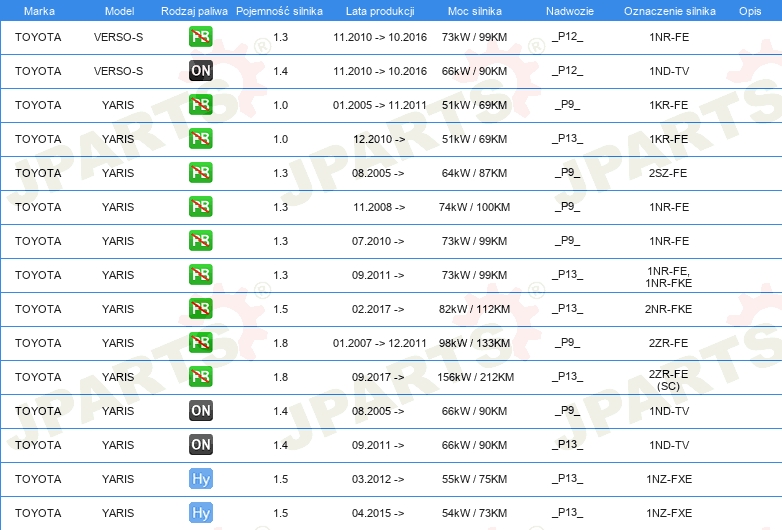Click the 2SZ-FE engine code
Image resolution: width=782 pixels, height=530 pixels.
pos(668,173)
